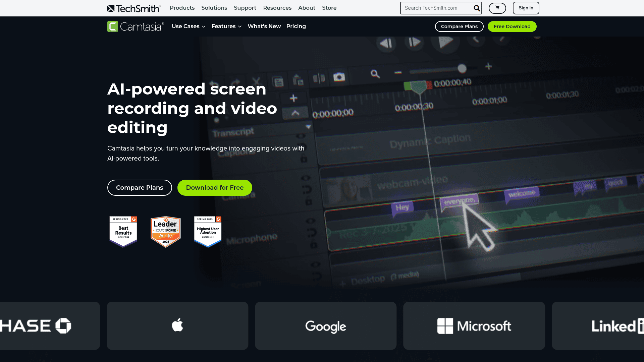Expand the Use Cases dropdown
Viewport: 644px width, 362px height.
tap(189, 26)
